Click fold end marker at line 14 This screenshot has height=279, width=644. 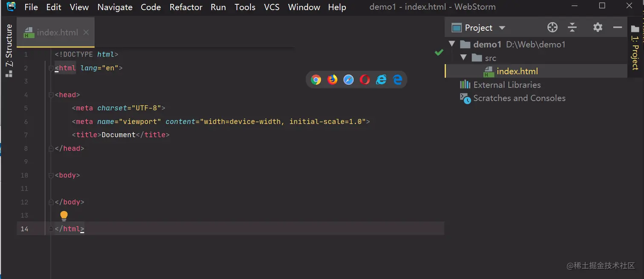[x=51, y=229]
